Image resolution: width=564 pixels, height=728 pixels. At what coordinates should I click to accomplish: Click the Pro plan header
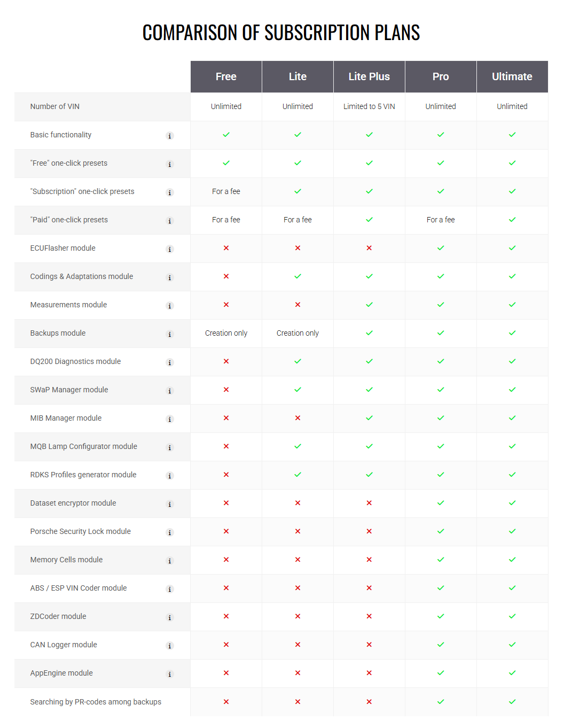point(441,76)
